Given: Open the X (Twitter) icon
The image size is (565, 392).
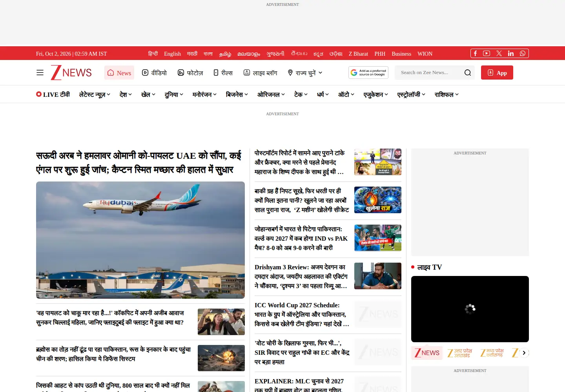Looking at the screenshot, I should [x=499, y=53].
